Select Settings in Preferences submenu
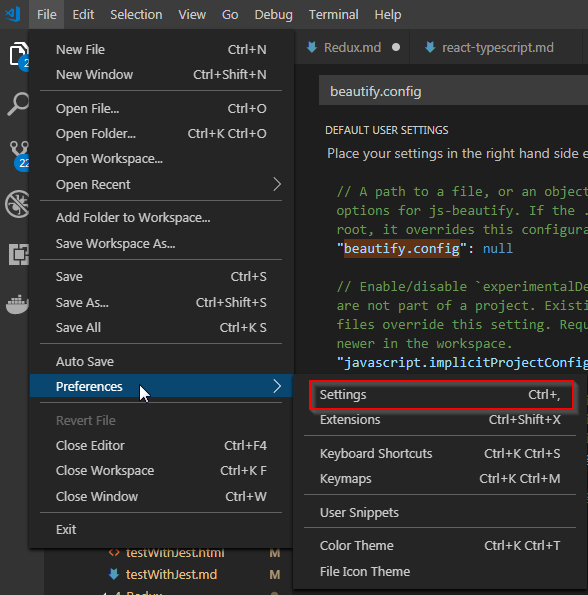This screenshot has width=588, height=595. (x=441, y=395)
